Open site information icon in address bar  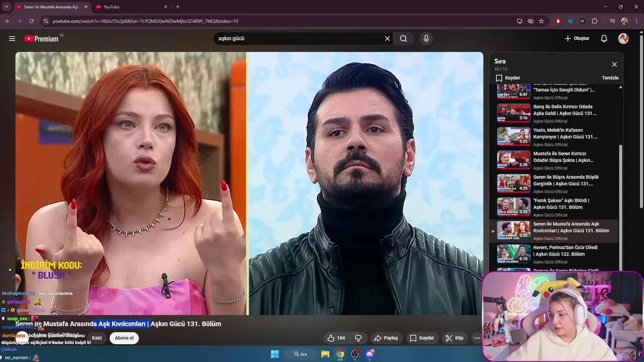point(46,21)
